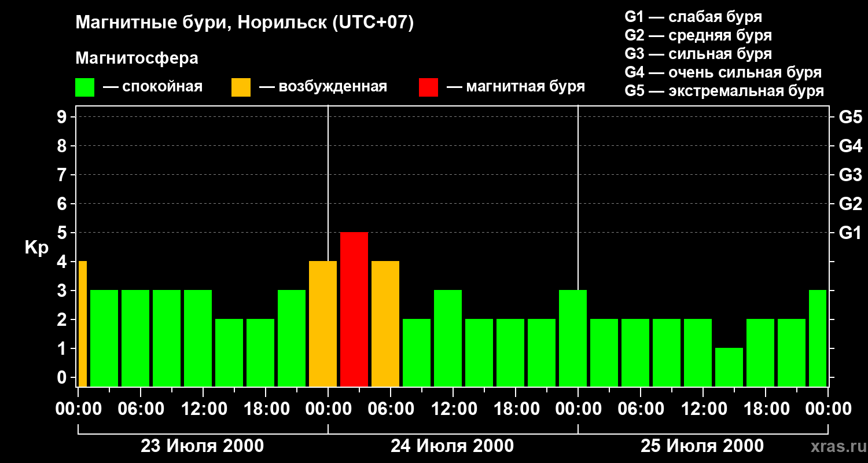Select the green Kp 3 bar at noon 24 July
Viewport: 868px width, 463px height.
[x=448, y=338]
